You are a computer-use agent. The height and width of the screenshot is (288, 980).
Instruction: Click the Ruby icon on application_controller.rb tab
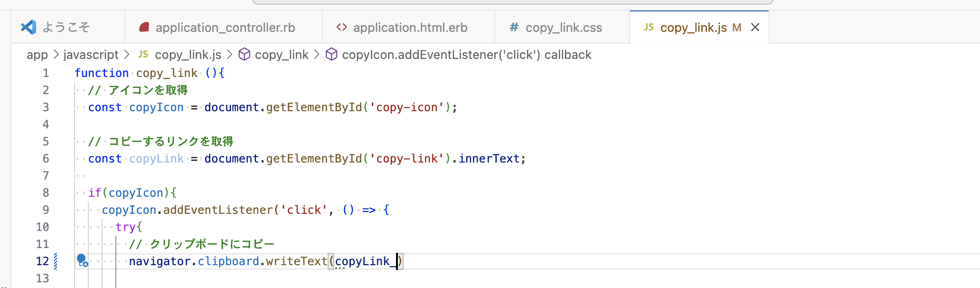pos(144,27)
